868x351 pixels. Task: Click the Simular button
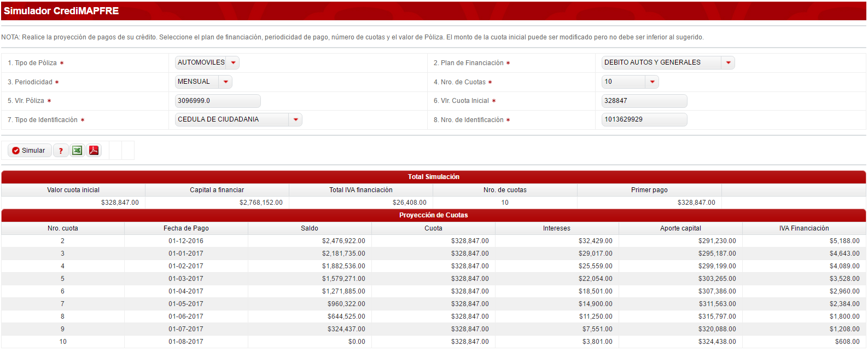tap(30, 151)
